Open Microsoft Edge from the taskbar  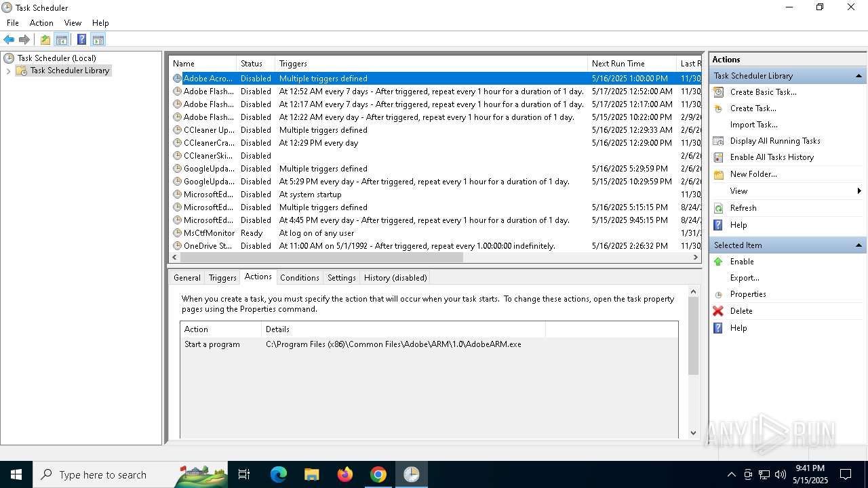[x=279, y=474]
